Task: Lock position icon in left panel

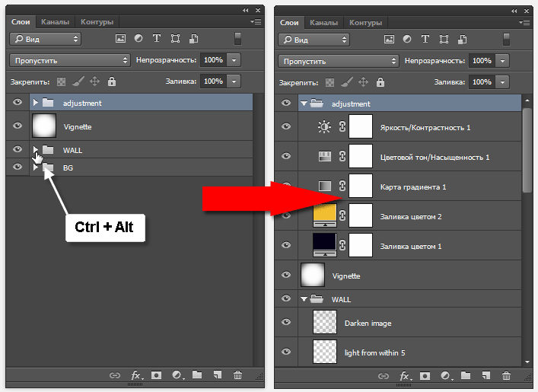Action: click(94, 81)
